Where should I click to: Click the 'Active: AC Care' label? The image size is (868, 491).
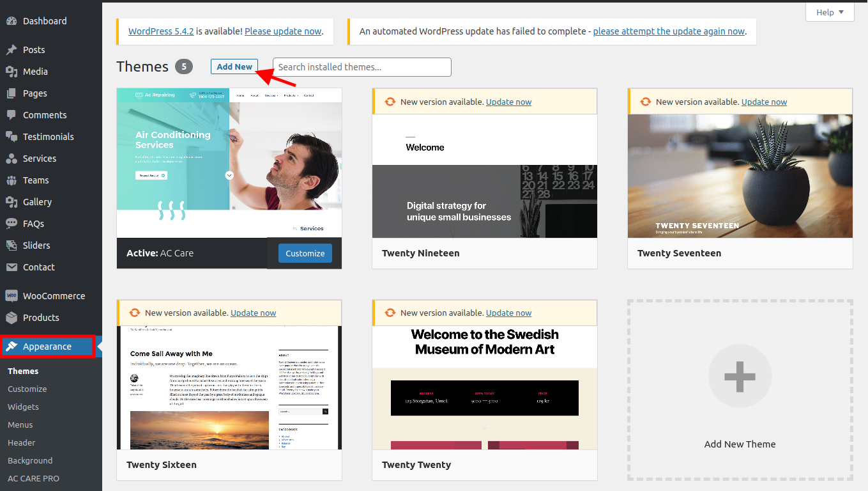(160, 253)
